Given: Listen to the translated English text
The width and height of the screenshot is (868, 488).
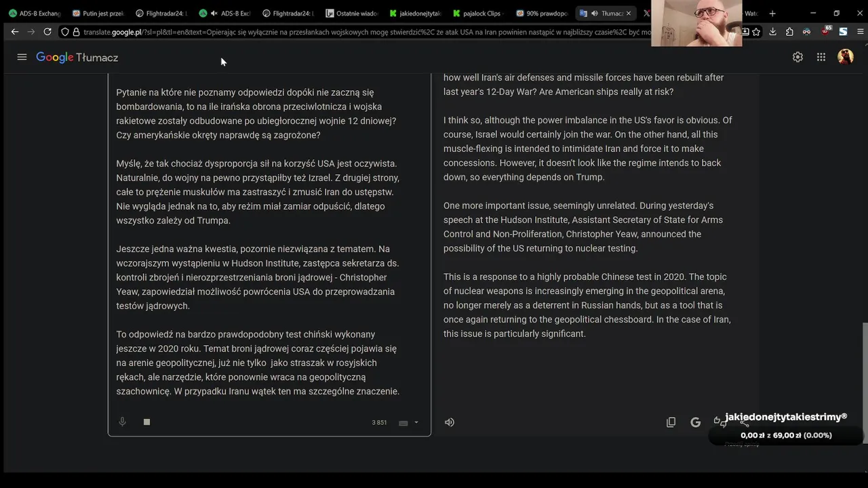Looking at the screenshot, I should tap(450, 422).
